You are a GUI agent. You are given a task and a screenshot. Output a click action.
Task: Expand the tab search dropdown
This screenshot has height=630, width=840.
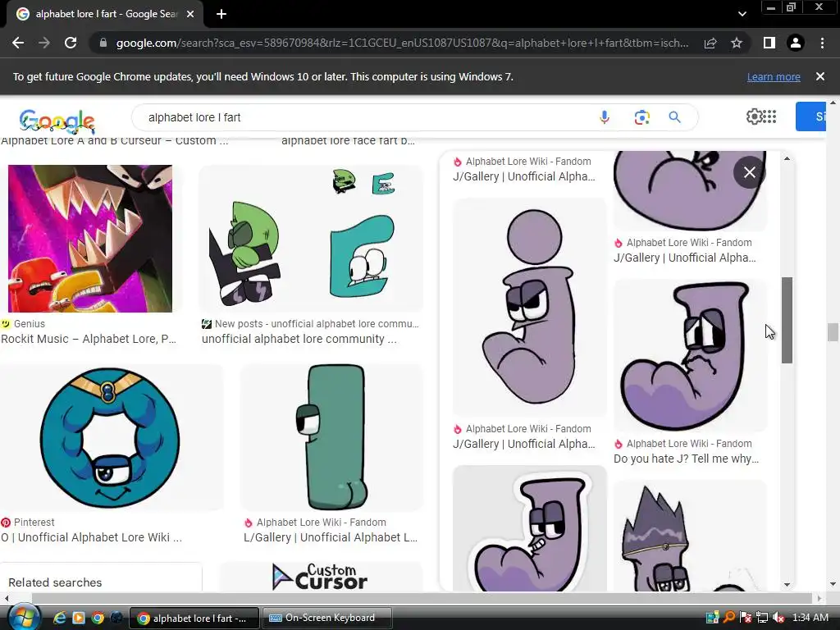(742, 15)
